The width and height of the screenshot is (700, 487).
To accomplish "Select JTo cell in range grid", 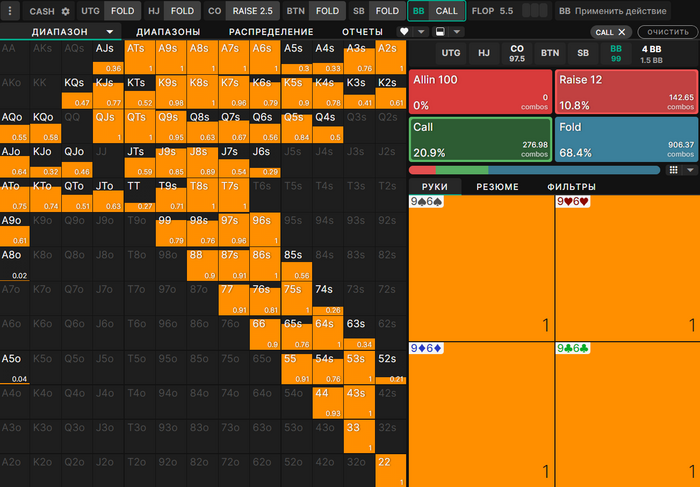I will click(x=108, y=195).
